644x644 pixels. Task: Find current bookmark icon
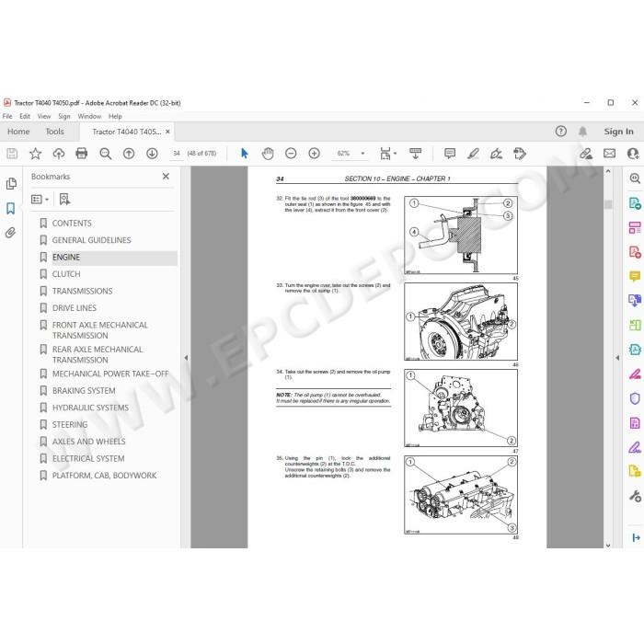(x=64, y=200)
